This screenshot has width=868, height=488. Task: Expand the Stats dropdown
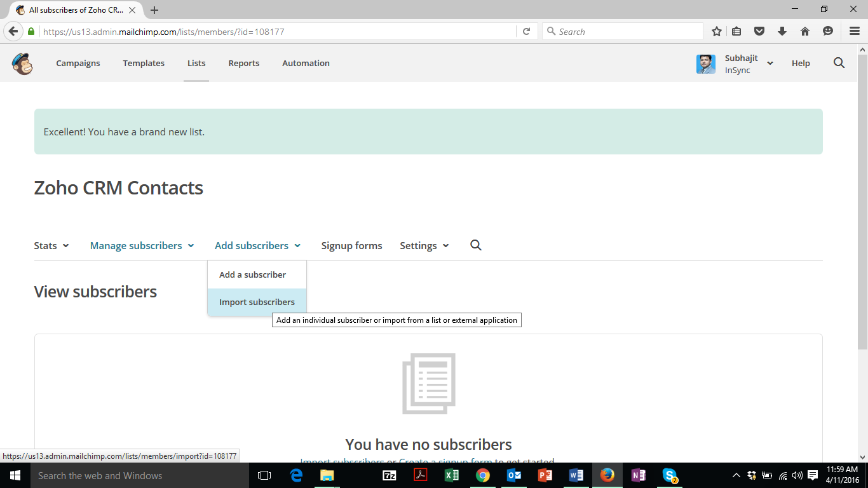tap(51, 245)
